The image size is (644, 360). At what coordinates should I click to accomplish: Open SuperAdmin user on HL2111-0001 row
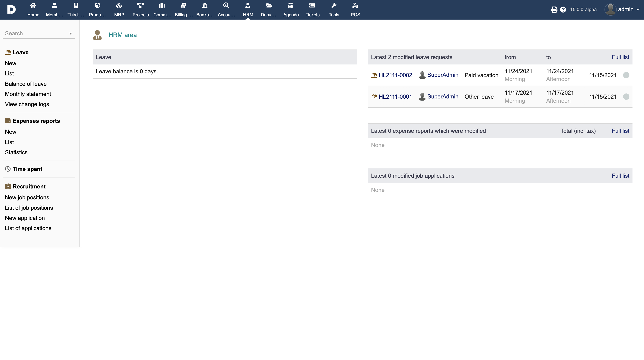click(442, 97)
